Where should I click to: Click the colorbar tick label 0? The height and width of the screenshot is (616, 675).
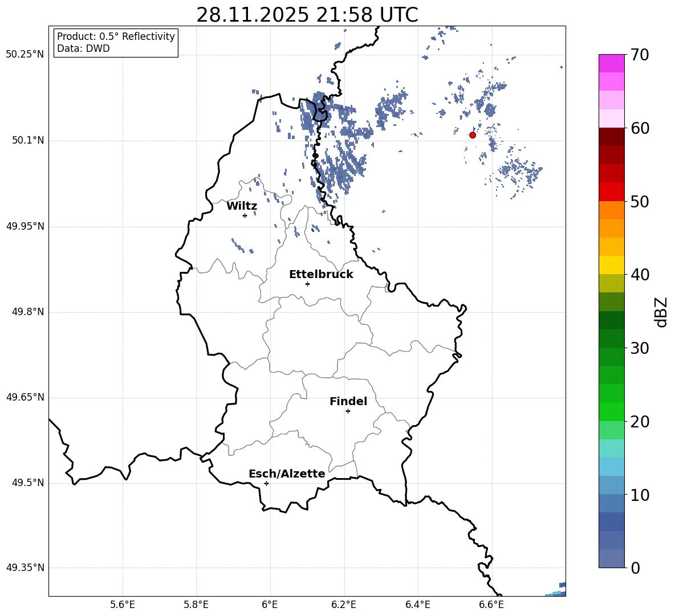[x=635, y=568]
